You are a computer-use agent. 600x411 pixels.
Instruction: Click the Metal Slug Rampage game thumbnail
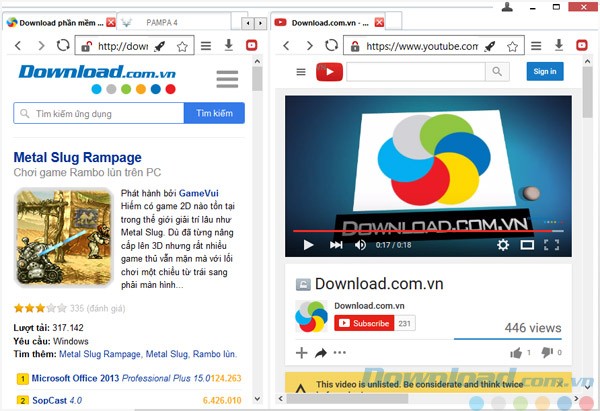tap(64, 237)
